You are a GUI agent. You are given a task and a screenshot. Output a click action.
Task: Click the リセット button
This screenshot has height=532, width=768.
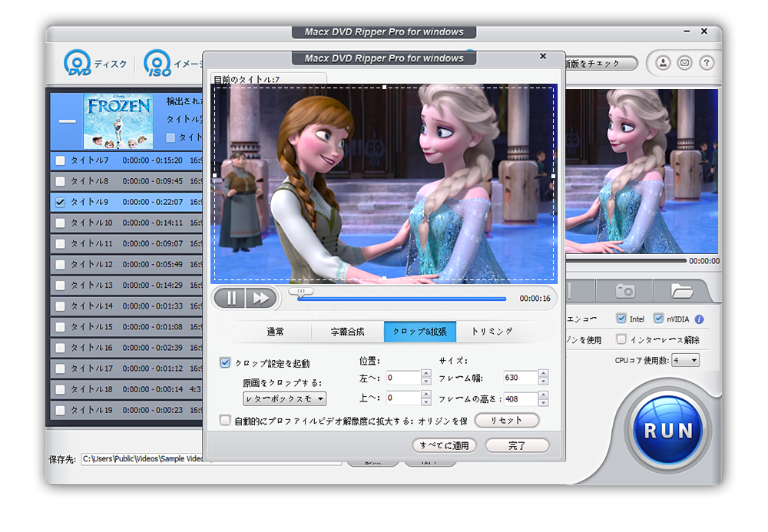(x=507, y=421)
